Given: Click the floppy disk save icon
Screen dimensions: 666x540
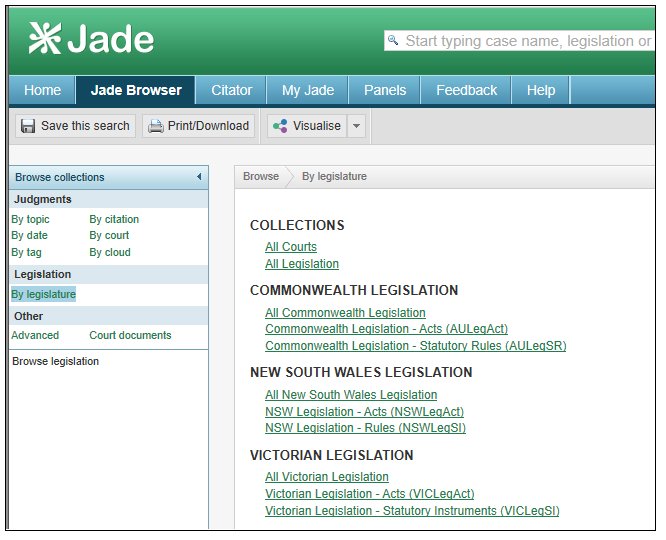Looking at the screenshot, I should coord(28,126).
